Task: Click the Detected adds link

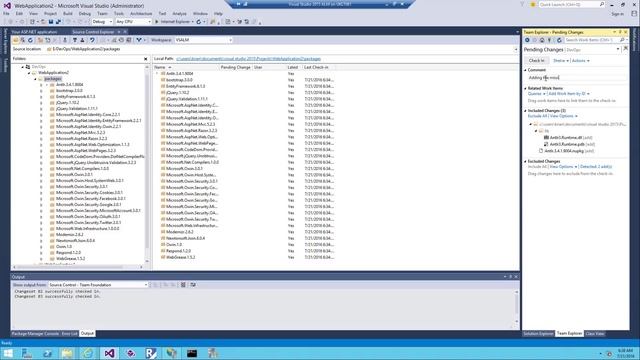Action: (x=596, y=167)
